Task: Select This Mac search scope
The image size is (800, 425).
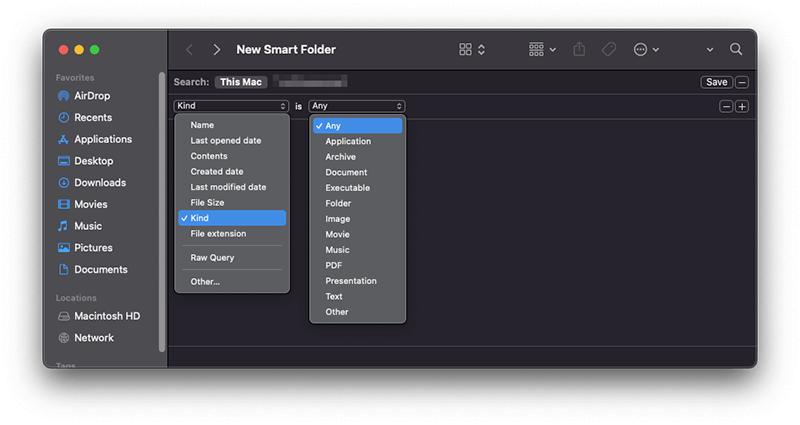Action: point(241,82)
